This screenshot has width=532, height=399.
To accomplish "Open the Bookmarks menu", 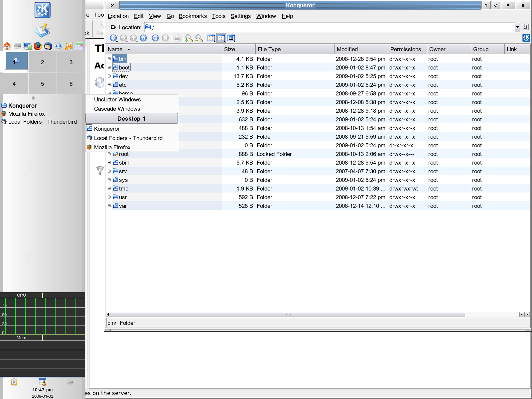I will coord(193,16).
